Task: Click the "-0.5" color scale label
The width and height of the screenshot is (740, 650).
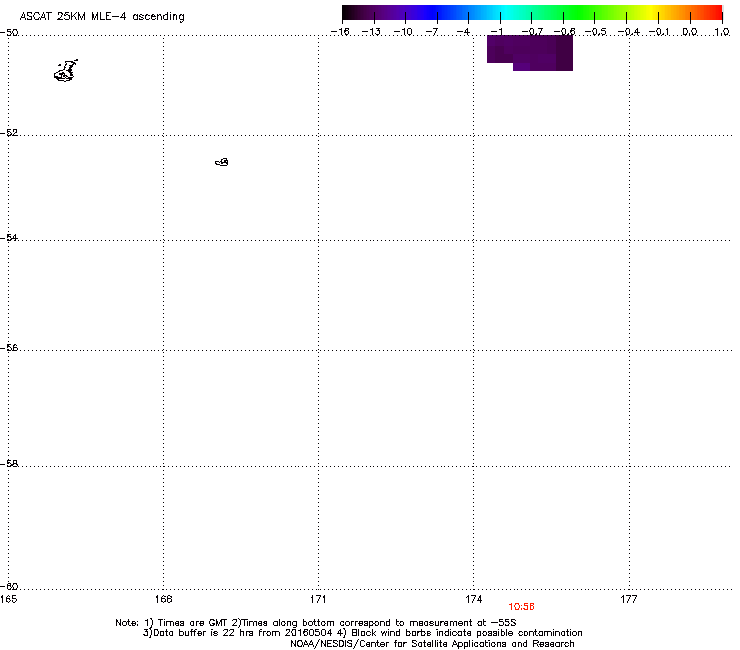Action: point(596,32)
